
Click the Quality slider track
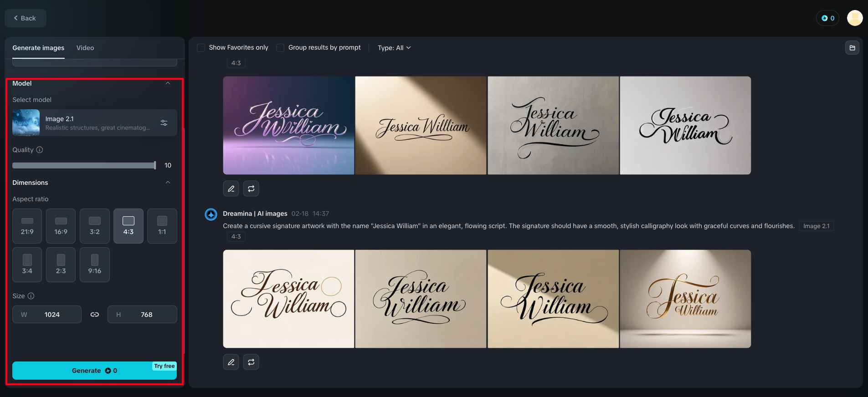tap(84, 165)
